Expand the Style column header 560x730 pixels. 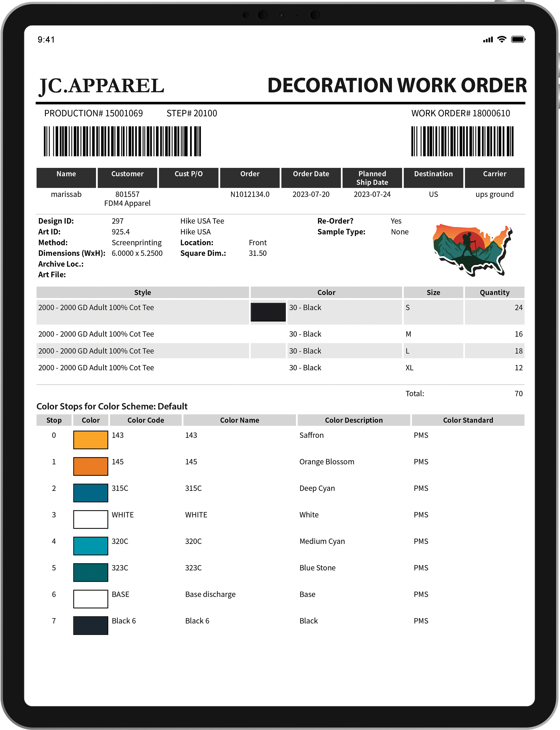(143, 292)
